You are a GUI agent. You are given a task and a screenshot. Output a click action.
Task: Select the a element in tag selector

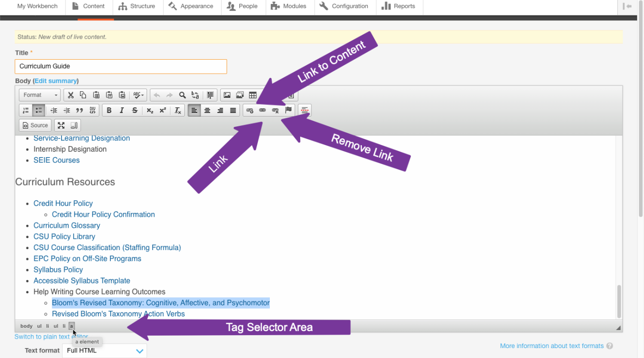pos(72,326)
